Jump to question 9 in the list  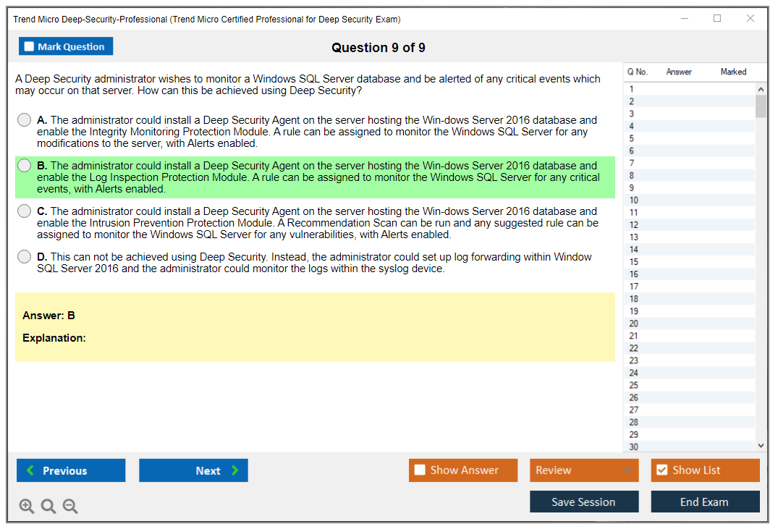click(x=633, y=187)
